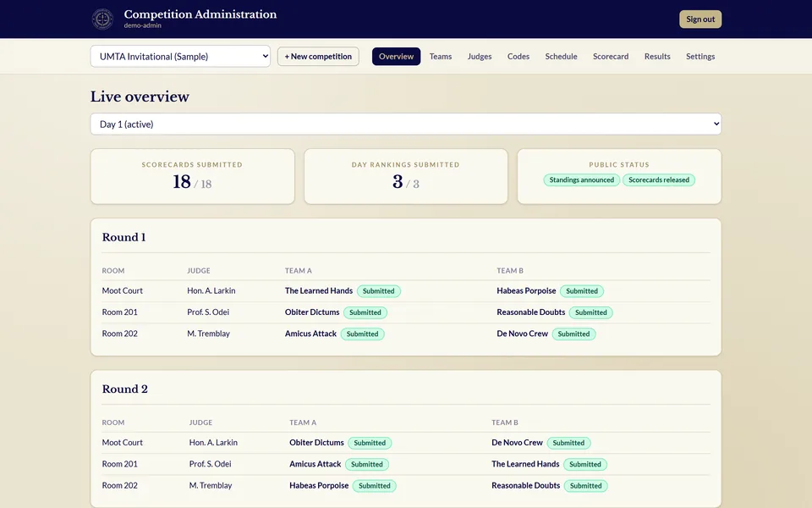Screen dimensions: 812x508
Task: Click Round 1 The Learned Hands team name
Action: 319,290
